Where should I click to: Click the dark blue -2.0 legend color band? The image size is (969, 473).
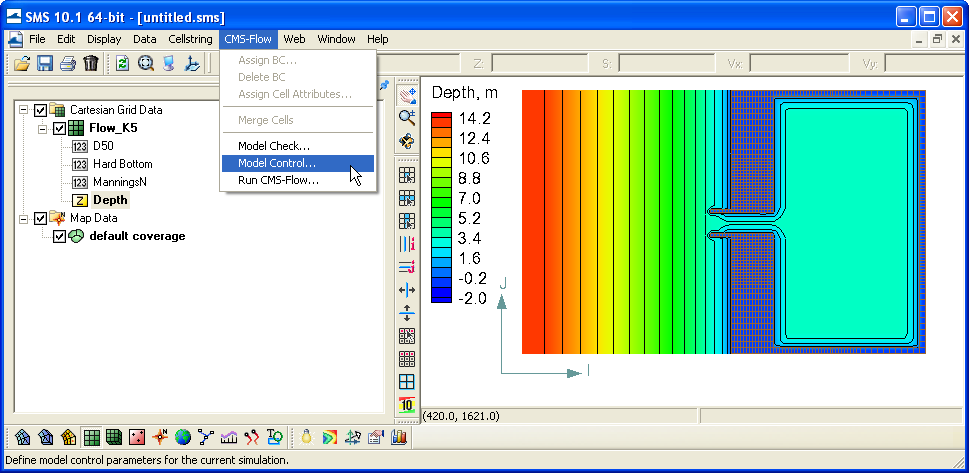pyautogui.click(x=441, y=299)
